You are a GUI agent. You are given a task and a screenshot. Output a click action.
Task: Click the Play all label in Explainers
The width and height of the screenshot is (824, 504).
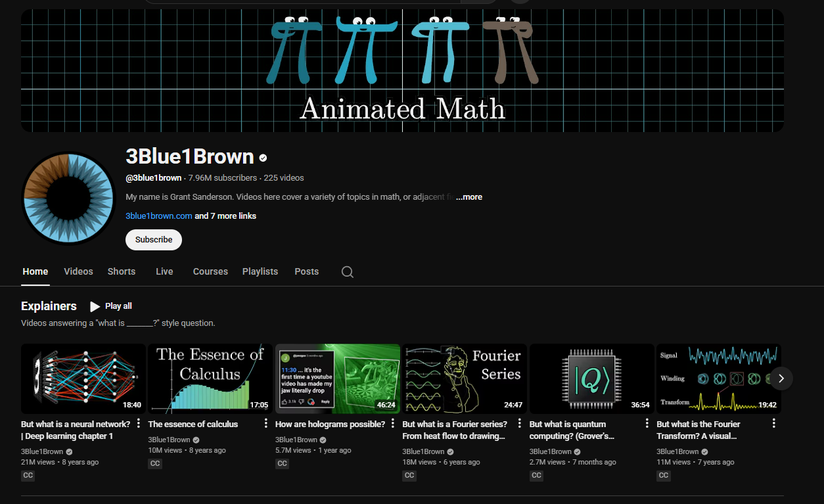[118, 306]
